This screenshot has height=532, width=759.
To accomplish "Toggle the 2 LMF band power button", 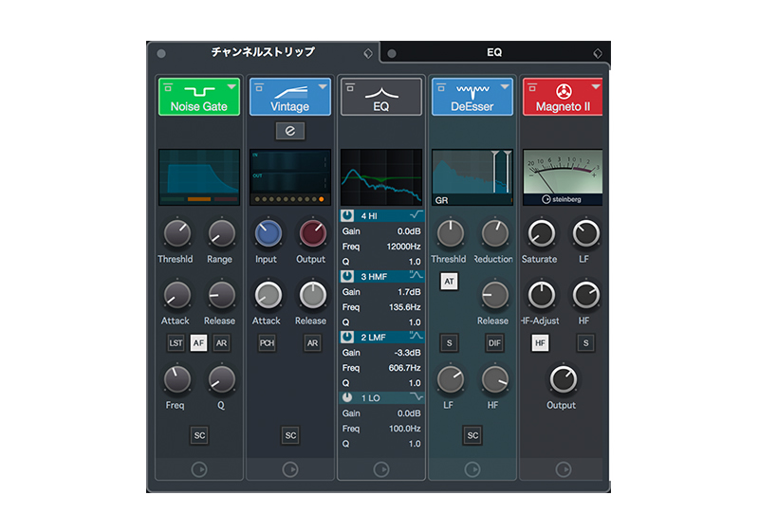I will tap(347, 337).
